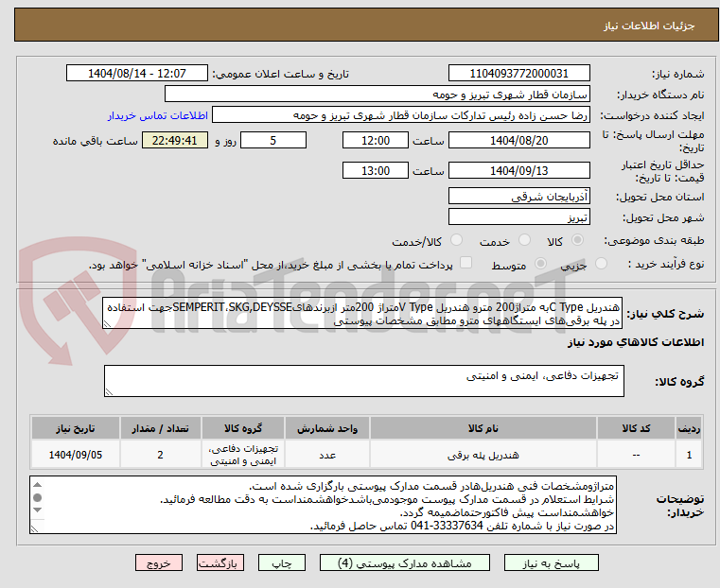The width and height of the screenshot is (720, 588).
Task: Click the item name cell 'هندریل پله برقی'
Action: pyautogui.click(x=483, y=455)
